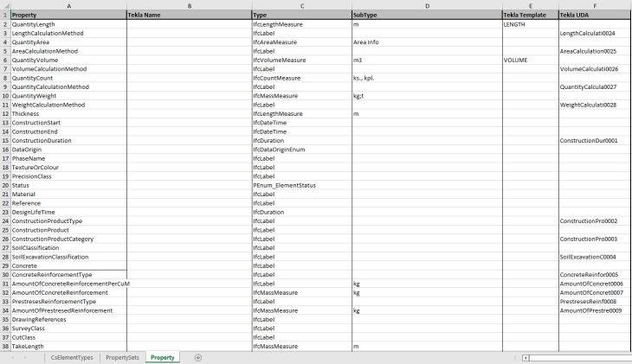Select cell 'QuantityArea'
Image resolution: width=632 pixels, height=364 pixels.
click(x=68, y=42)
